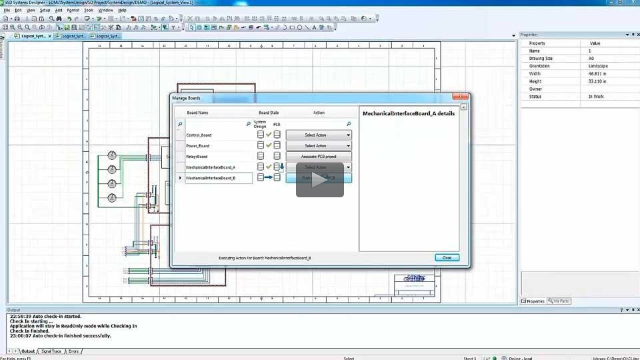
Task: Click Control_Board System Design state icon
Action: (x=260, y=134)
